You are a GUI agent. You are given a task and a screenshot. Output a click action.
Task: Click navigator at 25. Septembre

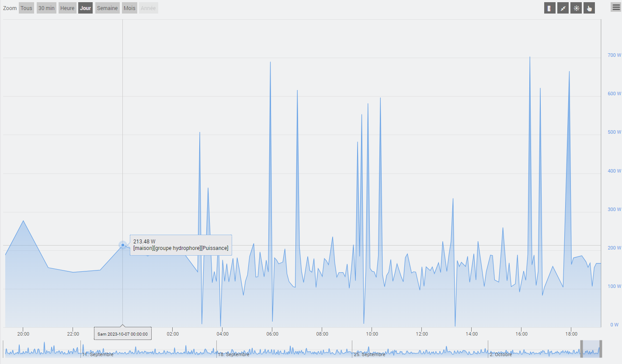(369, 354)
